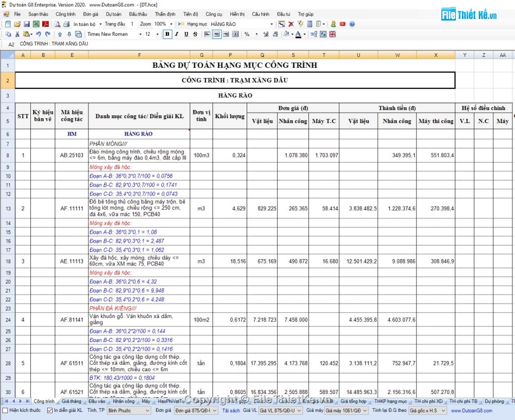Click the New file icon
This screenshot has width=515, height=420.
click(8, 24)
